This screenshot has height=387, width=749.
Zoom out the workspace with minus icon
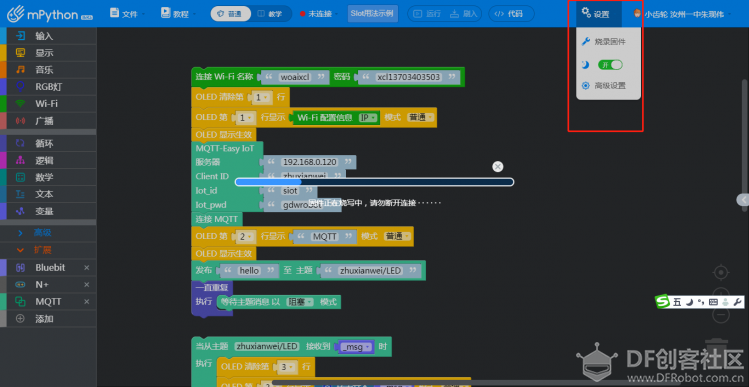point(721,314)
